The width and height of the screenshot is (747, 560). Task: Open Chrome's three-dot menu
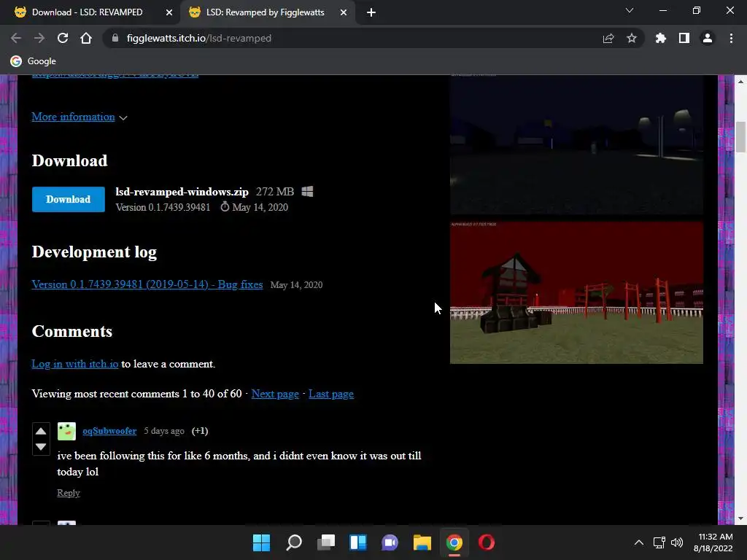point(731,38)
